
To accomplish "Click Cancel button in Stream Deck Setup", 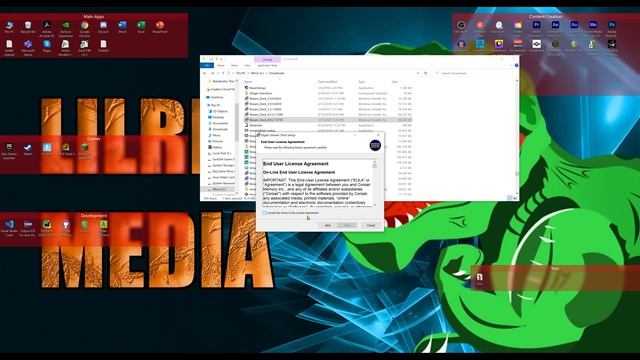I will coord(371,225).
